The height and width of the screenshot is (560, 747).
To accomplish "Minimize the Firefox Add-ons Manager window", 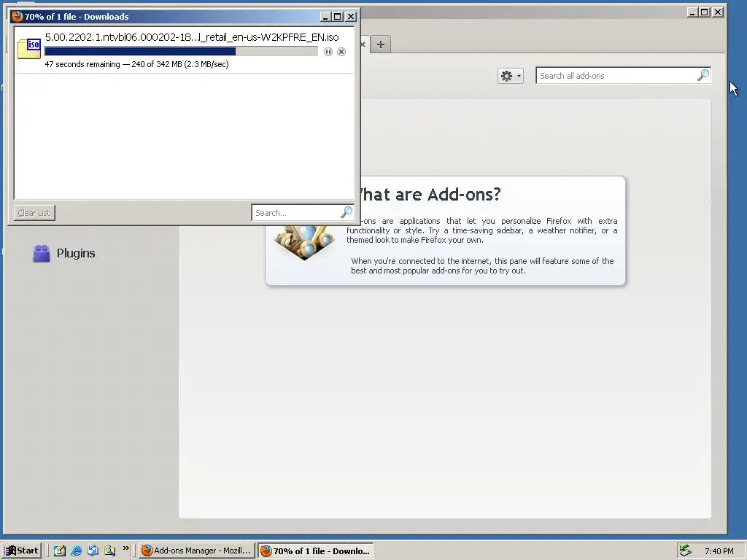I will (x=693, y=12).
